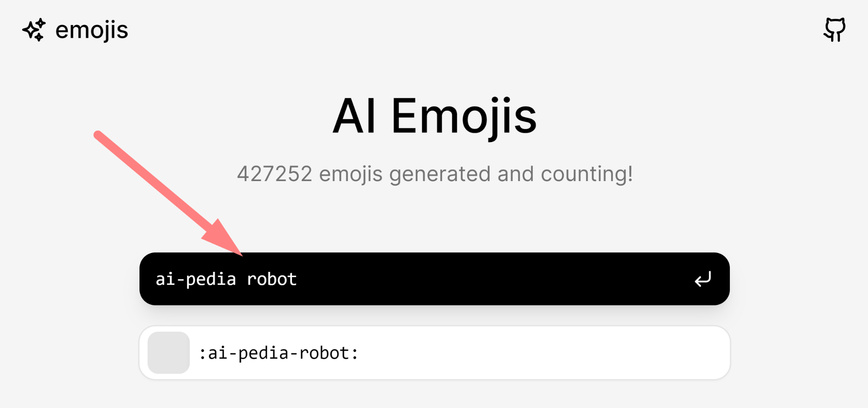Click the "AI" letters in title
The image size is (868, 408).
(354, 116)
